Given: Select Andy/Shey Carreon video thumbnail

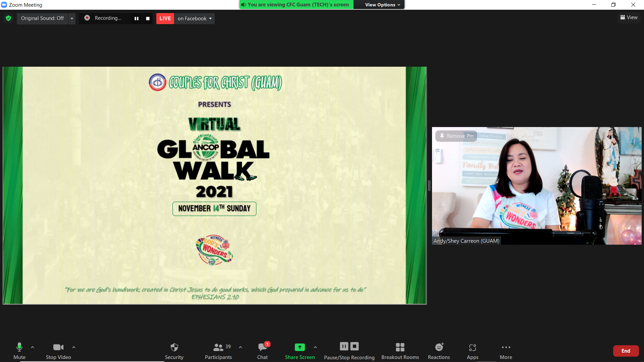Looking at the screenshot, I should (537, 186).
